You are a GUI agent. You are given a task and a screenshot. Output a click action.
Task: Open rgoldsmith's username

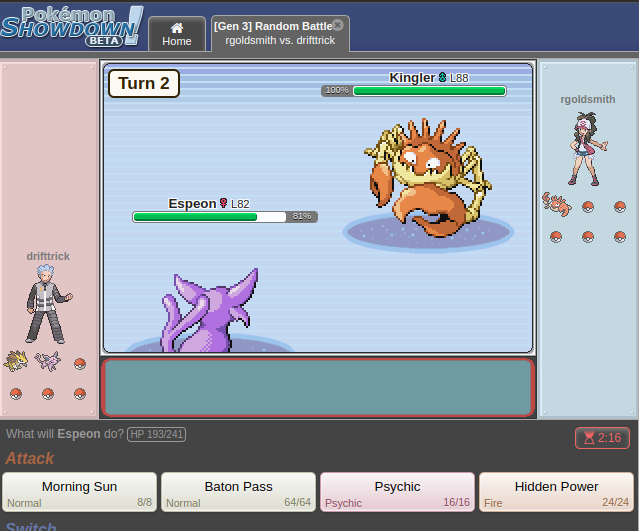[x=588, y=99]
